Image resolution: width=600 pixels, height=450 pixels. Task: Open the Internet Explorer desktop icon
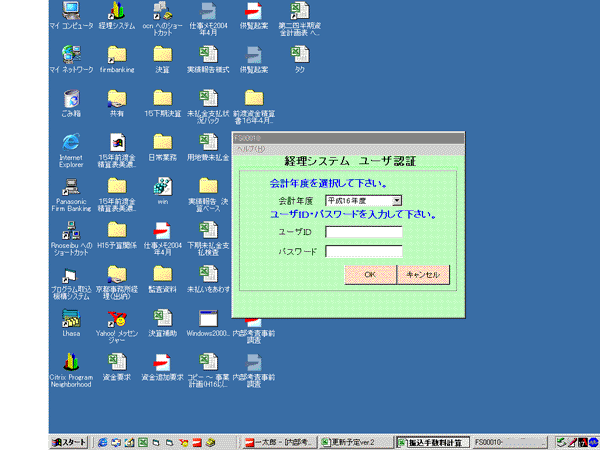click(71, 143)
